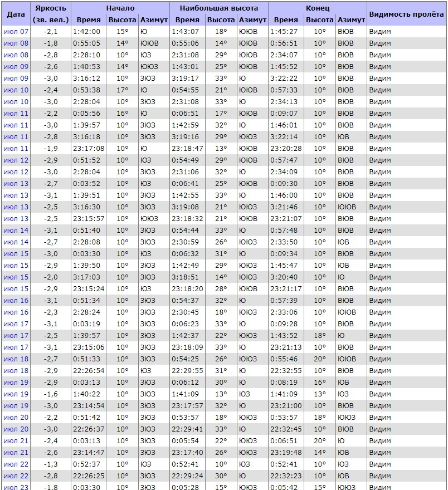Screen dimensions: 448x490
Task: Select the end time 1:43:52
Action: 284,336
